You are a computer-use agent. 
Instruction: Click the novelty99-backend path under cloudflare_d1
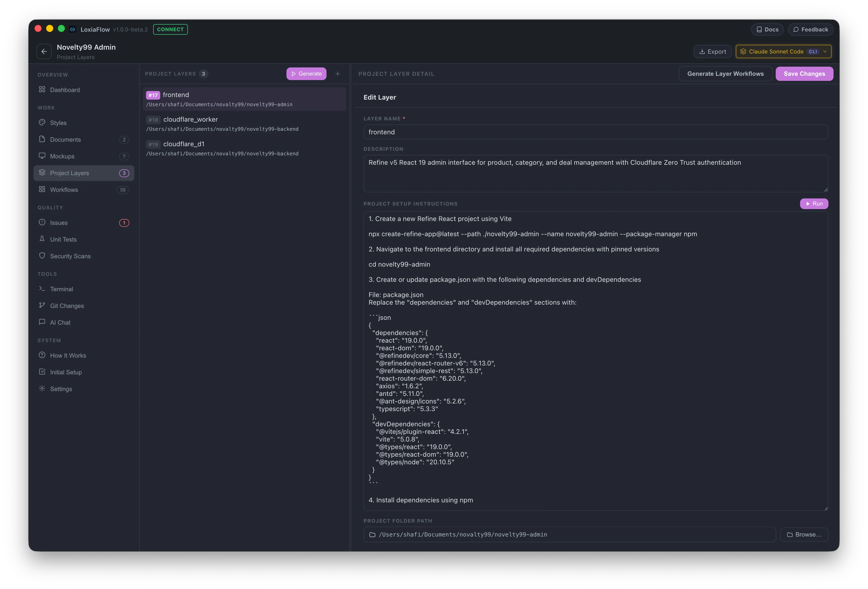point(222,154)
